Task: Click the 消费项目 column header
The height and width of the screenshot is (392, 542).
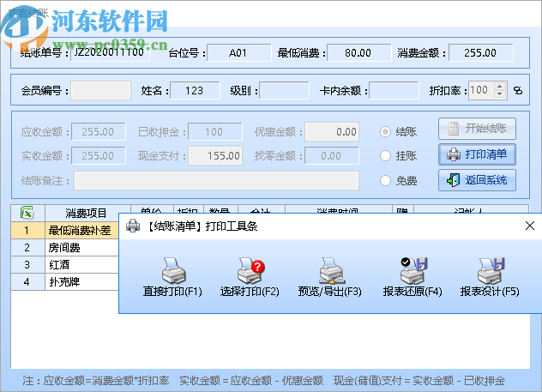Action: [x=87, y=213]
